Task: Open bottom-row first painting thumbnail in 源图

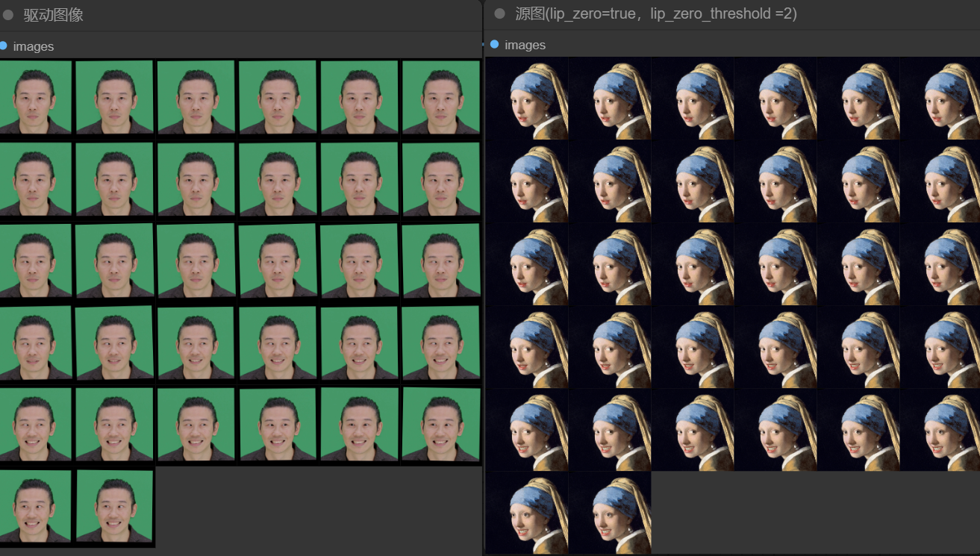Action: [x=527, y=513]
